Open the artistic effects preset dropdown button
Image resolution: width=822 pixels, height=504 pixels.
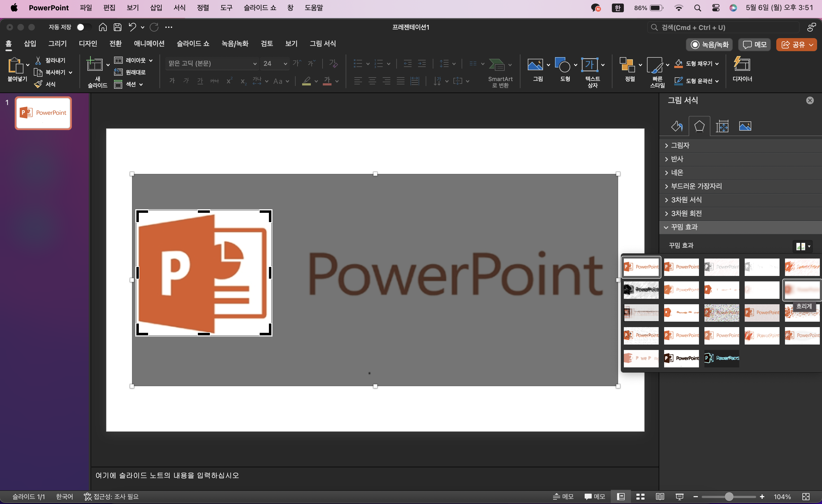click(803, 247)
